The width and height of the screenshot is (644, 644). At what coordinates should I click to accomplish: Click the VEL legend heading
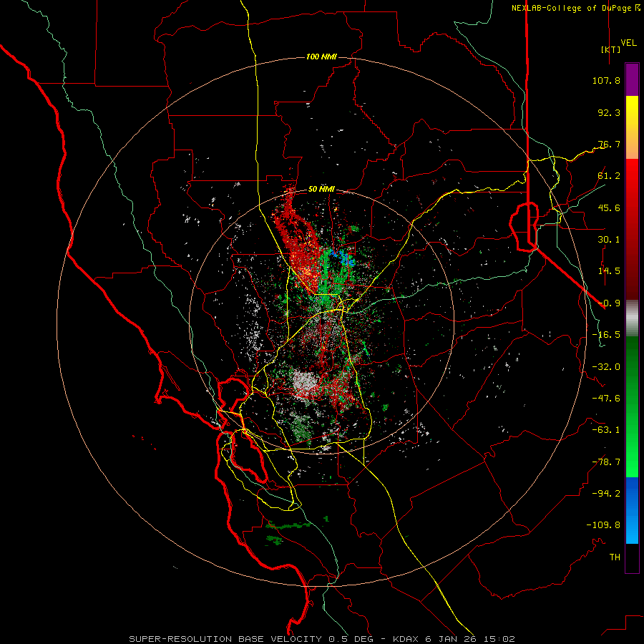click(628, 42)
